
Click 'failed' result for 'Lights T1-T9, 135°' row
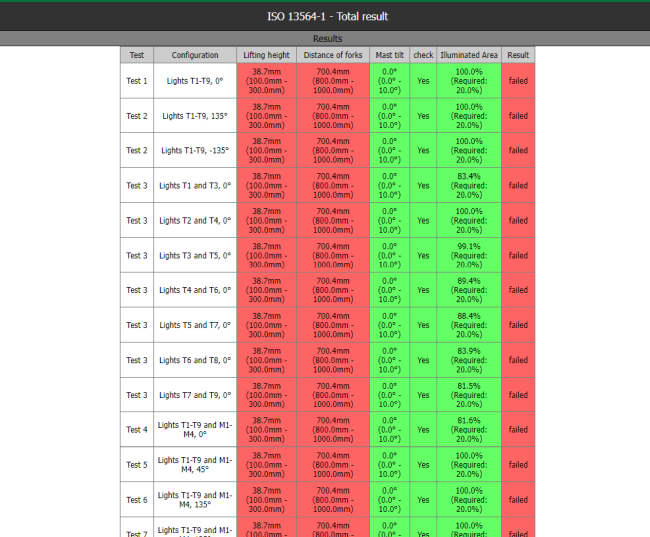(x=518, y=116)
